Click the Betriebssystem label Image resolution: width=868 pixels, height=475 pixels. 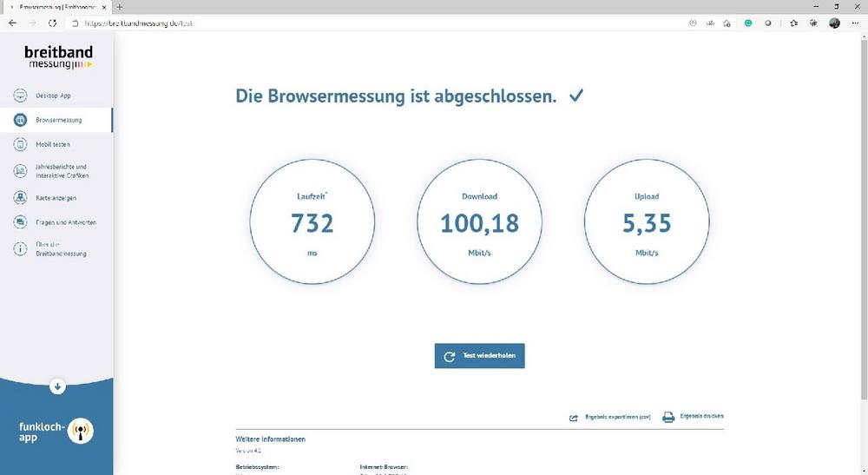click(x=257, y=467)
